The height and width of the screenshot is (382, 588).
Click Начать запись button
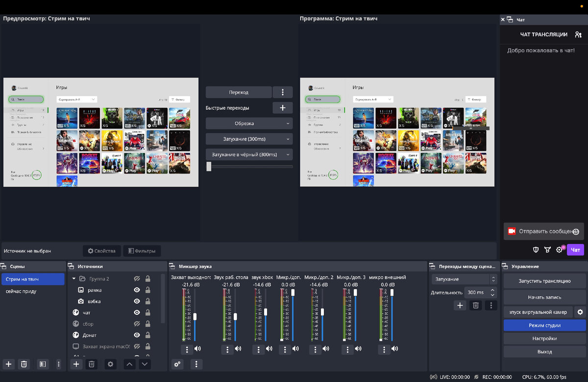click(544, 297)
